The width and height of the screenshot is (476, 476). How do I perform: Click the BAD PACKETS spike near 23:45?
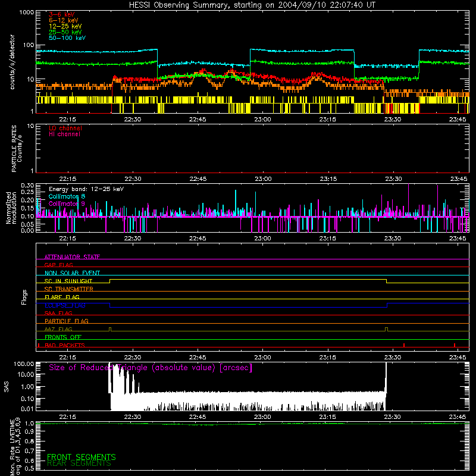(455, 345)
